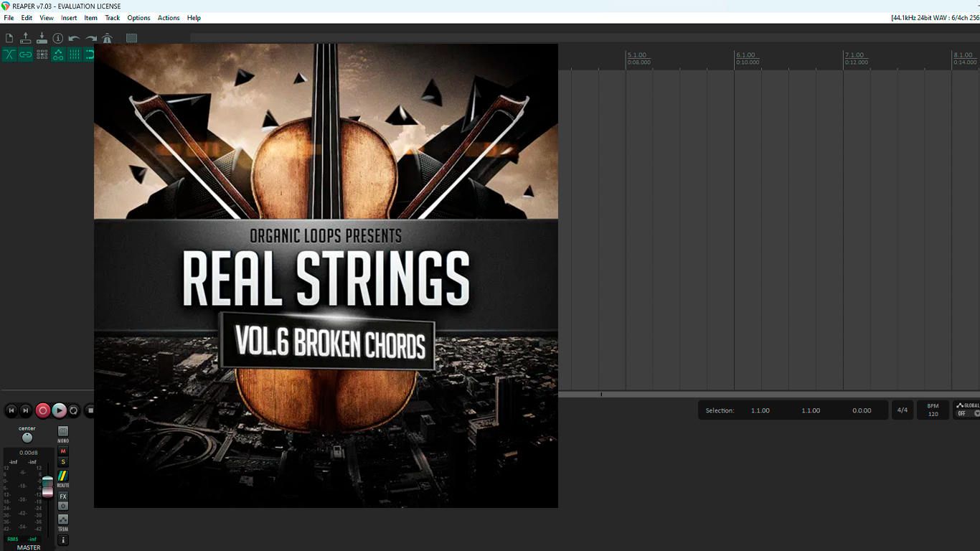
Task: Click the dotted-rectangle toolbar icon
Action: (132, 38)
